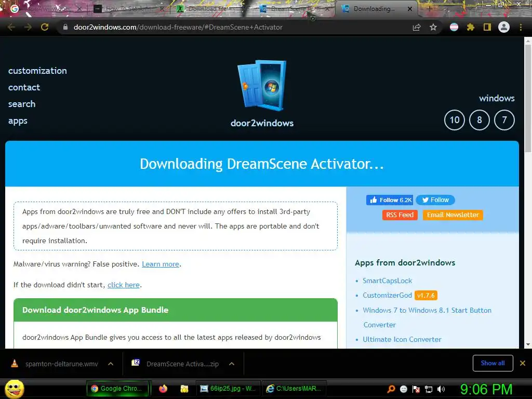This screenshot has width=532, height=399.
Task: Select the Windows 10 circle button
Action: 454,120
